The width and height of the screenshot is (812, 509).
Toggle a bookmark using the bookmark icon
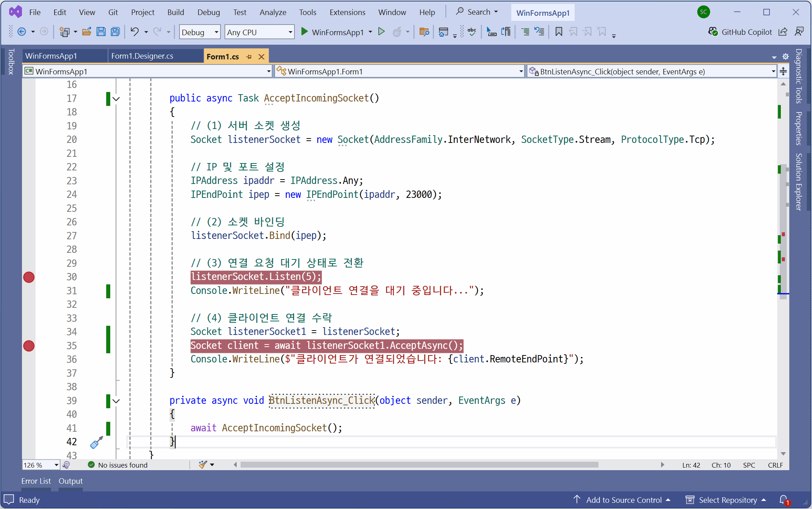559,32
